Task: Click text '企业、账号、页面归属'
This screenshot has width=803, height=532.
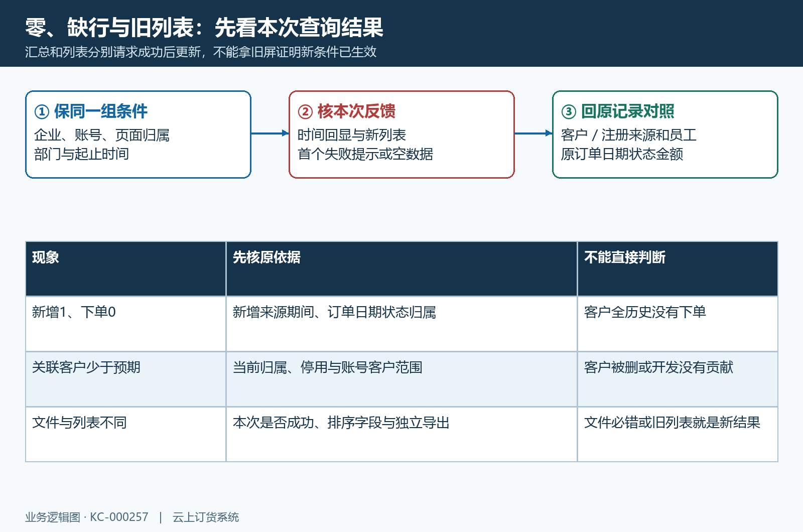Action: [101, 135]
